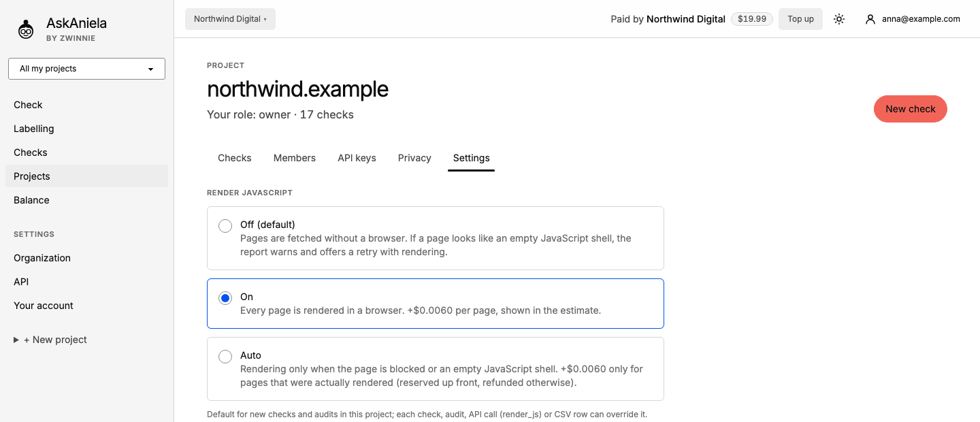Open Balance in the sidebar
The width and height of the screenshot is (980, 422).
86,200
